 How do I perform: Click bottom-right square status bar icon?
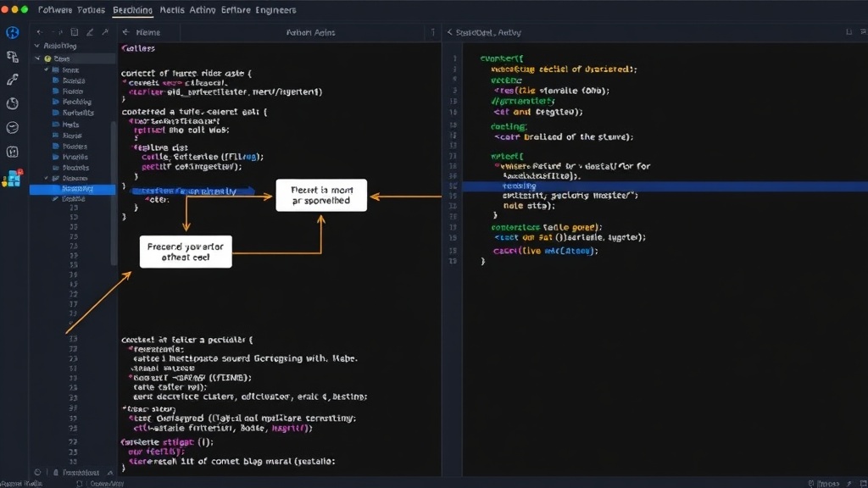click(863, 484)
